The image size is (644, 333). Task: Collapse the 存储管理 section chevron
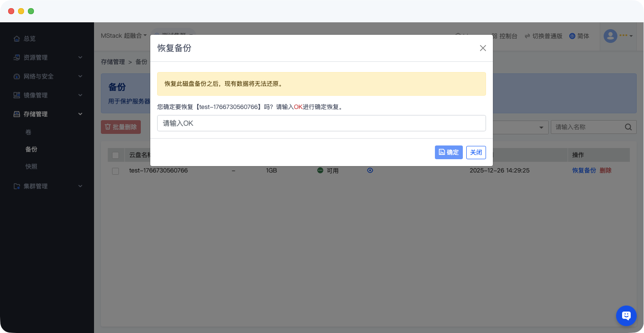pyautogui.click(x=80, y=114)
